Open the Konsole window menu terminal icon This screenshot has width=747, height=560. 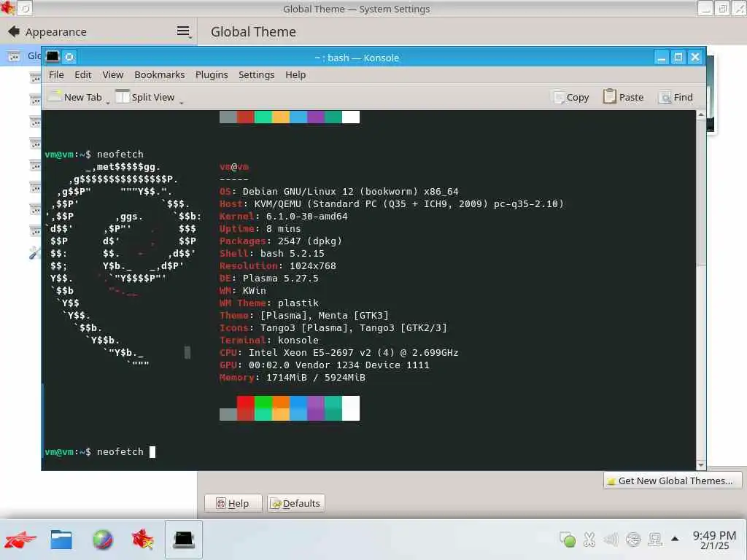(53, 57)
